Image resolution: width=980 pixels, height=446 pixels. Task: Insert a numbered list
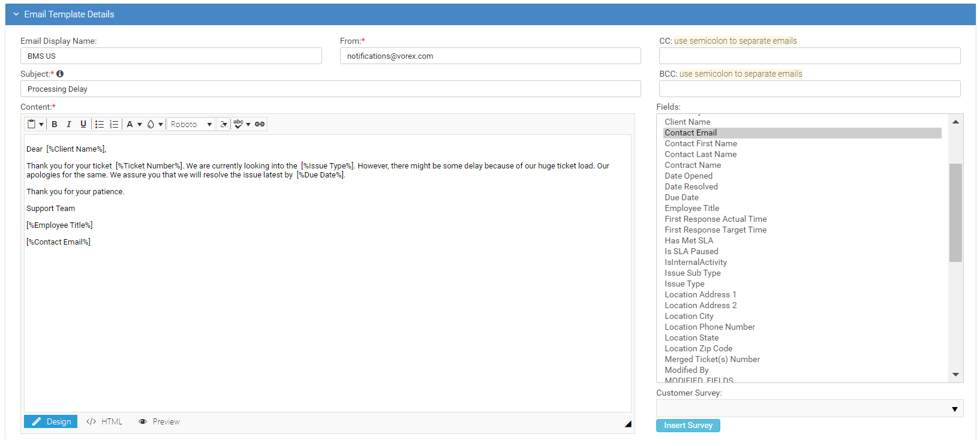[114, 124]
